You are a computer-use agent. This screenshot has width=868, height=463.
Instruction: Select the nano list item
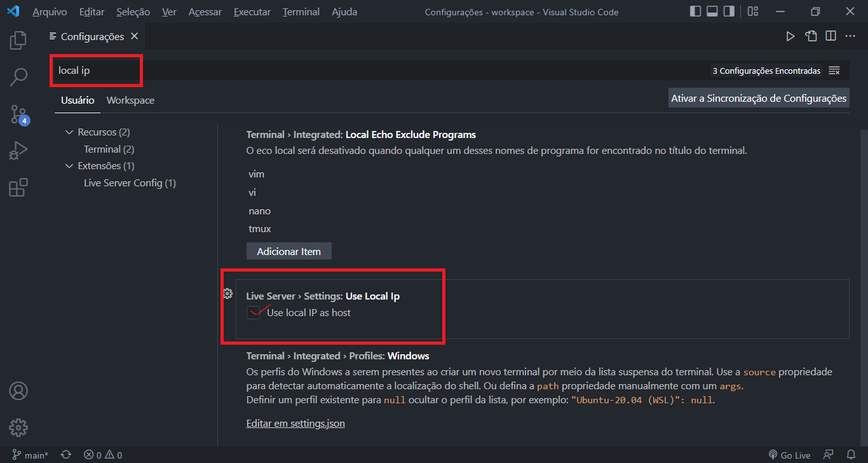(260, 211)
